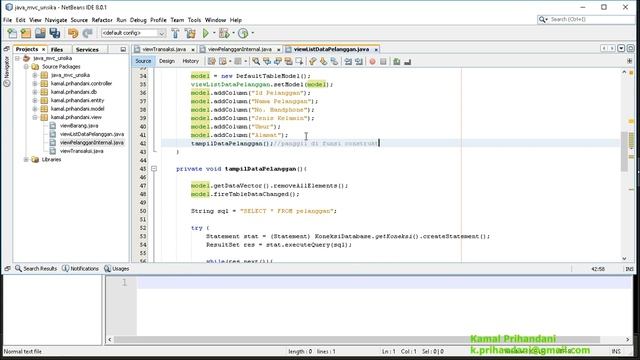Click the editor vertical scrollbar thumb

[x=624, y=151]
